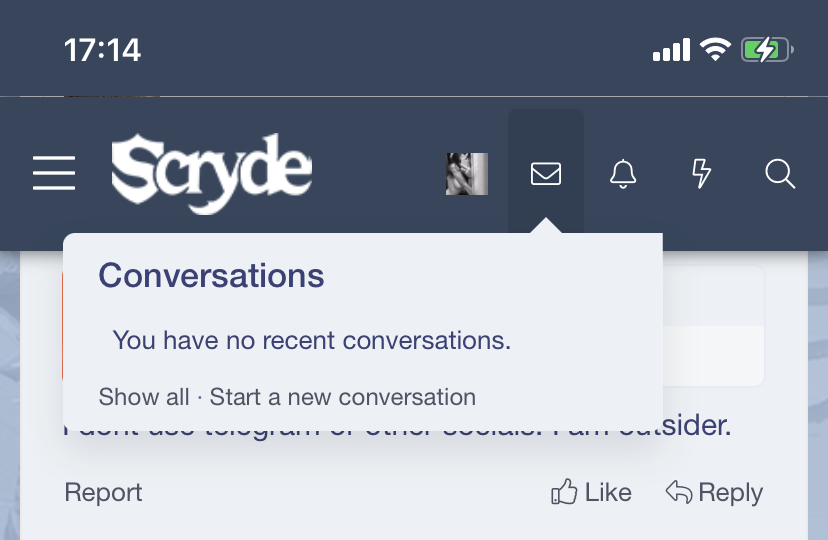Click the Scryde logo
Image resolution: width=828 pixels, height=540 pixels.
point(212,174)
